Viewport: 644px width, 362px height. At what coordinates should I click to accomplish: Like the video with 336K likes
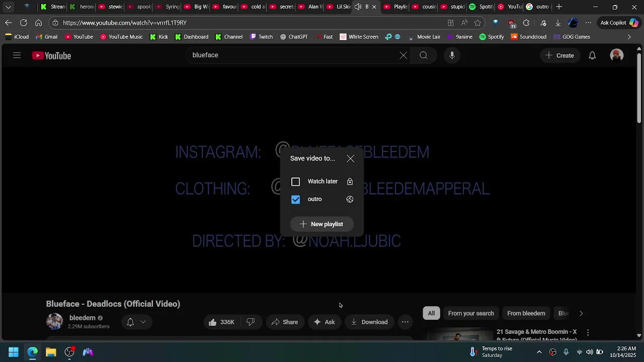coord(221,322)
